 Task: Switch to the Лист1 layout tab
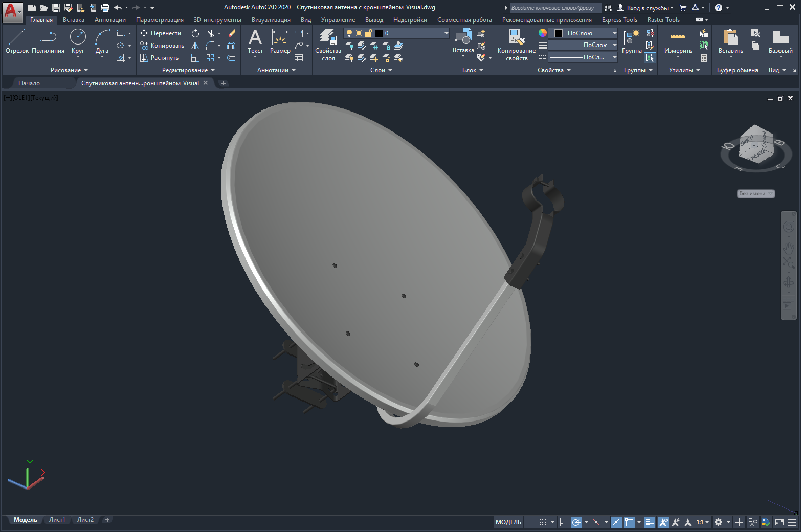(x=57, y=520)
